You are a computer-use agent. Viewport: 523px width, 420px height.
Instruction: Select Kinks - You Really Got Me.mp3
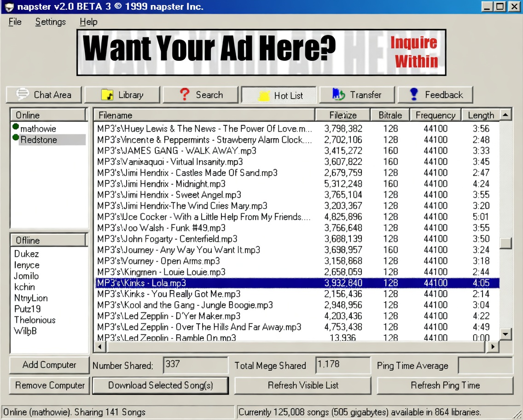click(x=297, y=294)
